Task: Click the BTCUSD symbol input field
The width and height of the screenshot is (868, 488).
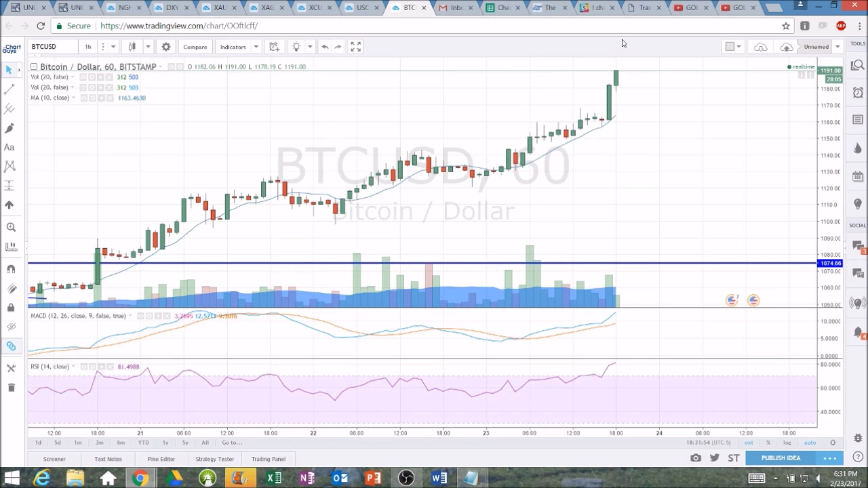Action: coord(52,47)
